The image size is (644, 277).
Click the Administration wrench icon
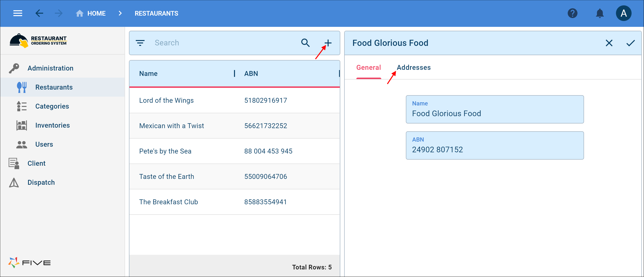(x=14, y=68)
